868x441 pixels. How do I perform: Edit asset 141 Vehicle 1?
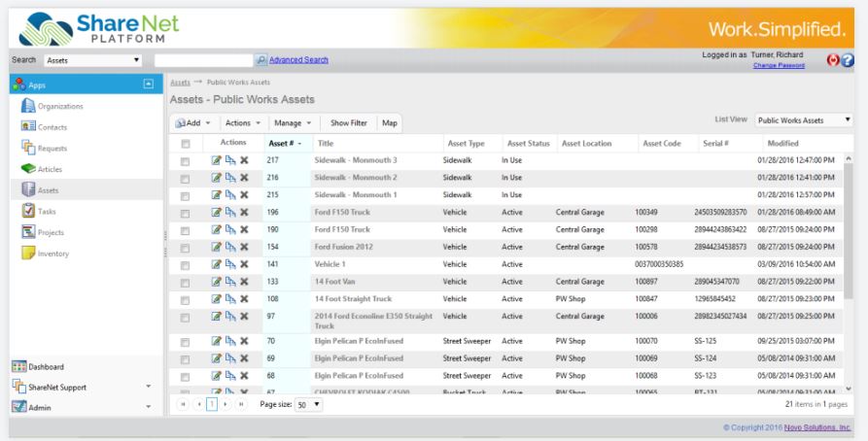pyautogui.click(x=217, y=264)
